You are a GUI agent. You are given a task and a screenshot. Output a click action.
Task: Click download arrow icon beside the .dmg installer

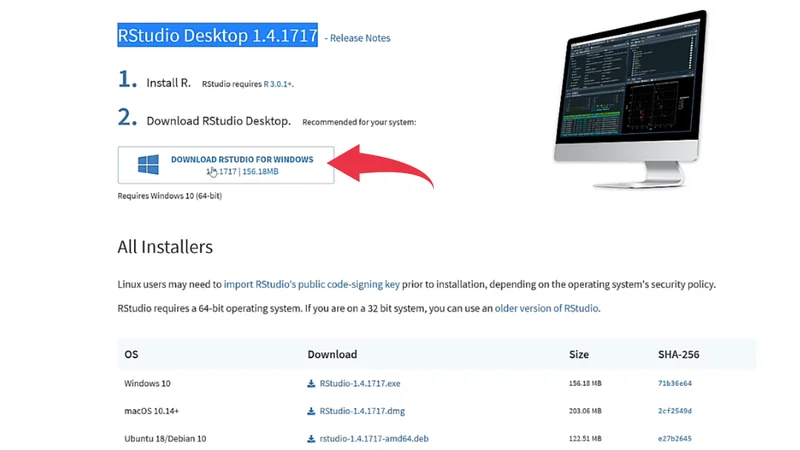click(312, 411)
